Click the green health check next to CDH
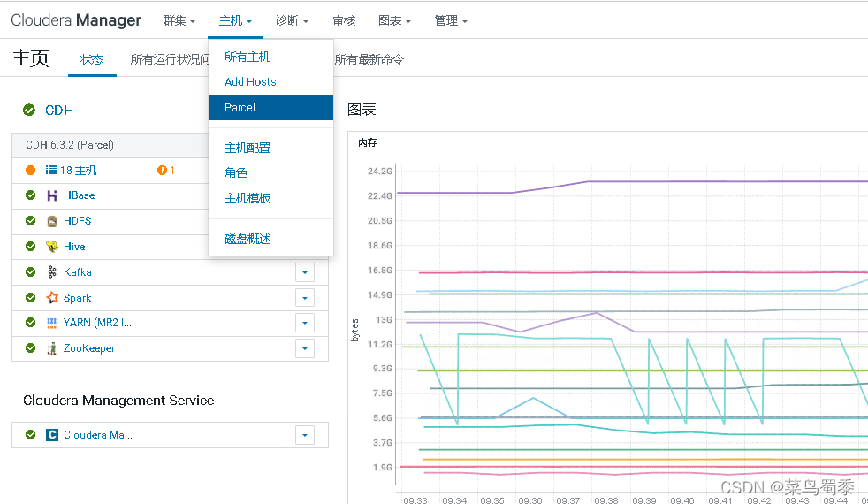The height and width of the screenshot is (504, 868). coord(29,110)
